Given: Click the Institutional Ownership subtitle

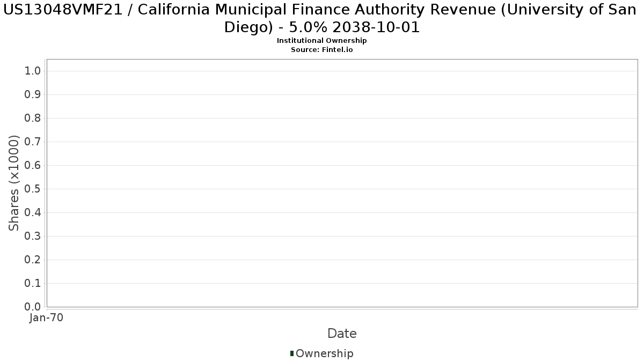Looking at the screenshot, I should coord(321,41).
